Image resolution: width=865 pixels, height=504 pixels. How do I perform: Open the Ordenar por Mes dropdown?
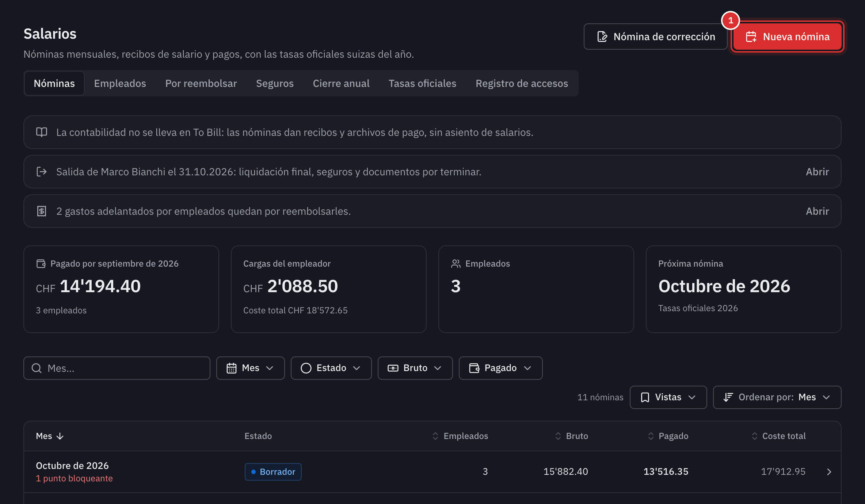coord(777,397)
